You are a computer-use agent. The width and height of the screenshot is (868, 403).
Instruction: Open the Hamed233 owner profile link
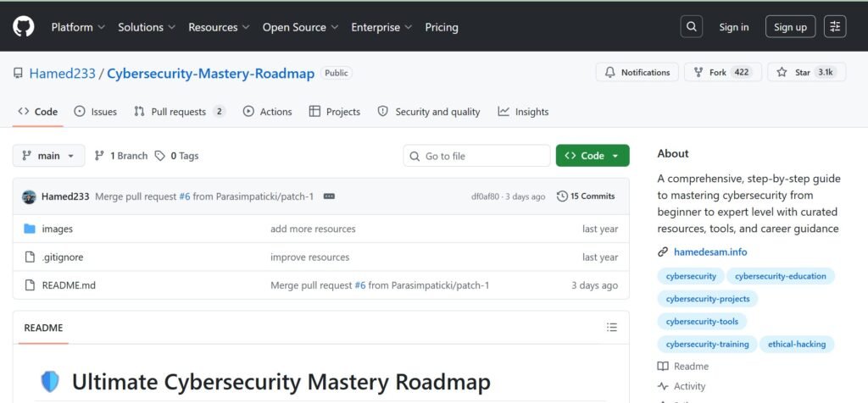tap(63, 74)
